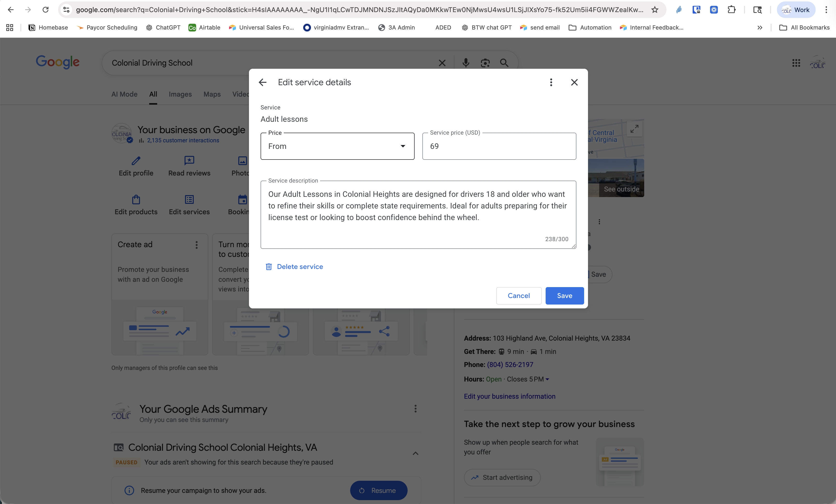The width and height of the screenshot is (836, 504).
Task: Open the Chrome three-dot menu
Action: tap(826, 10)
